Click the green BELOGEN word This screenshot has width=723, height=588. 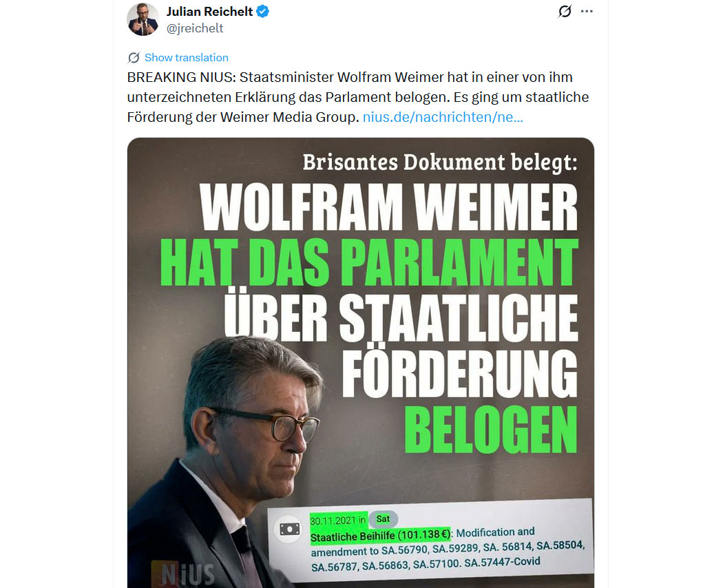point(491,430)
